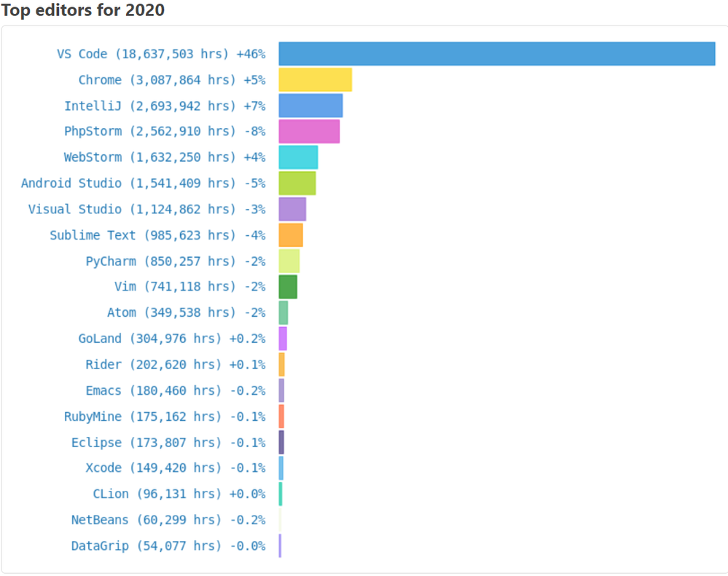Viewport: 728px width, 576px height.
Task: Select the yellow Chrome bar
Action: [316, 80]
